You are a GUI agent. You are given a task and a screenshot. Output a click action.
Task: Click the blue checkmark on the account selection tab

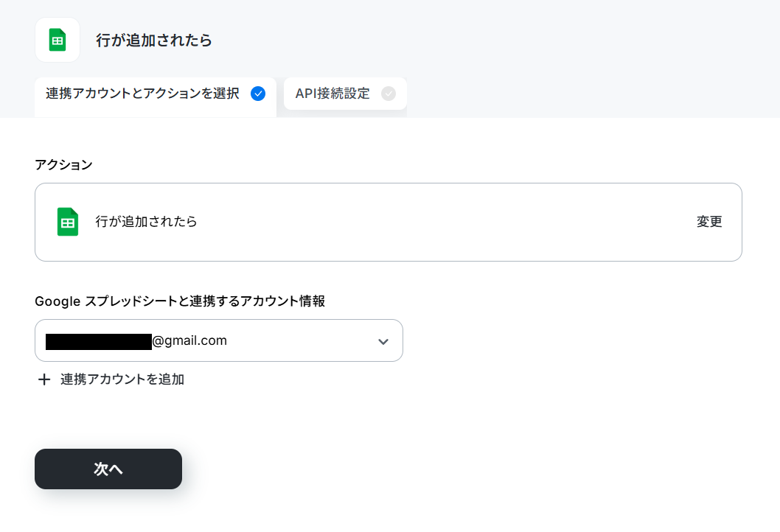(258, 94)
